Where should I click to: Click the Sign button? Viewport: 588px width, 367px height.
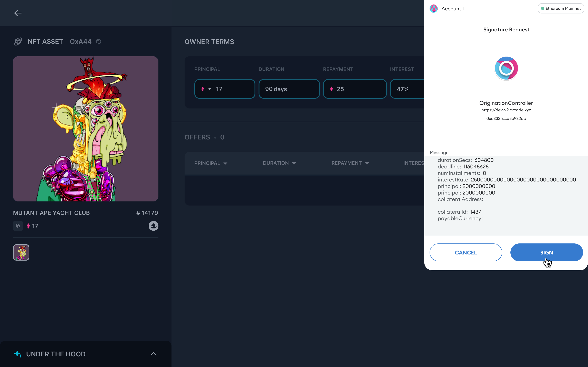546,252
